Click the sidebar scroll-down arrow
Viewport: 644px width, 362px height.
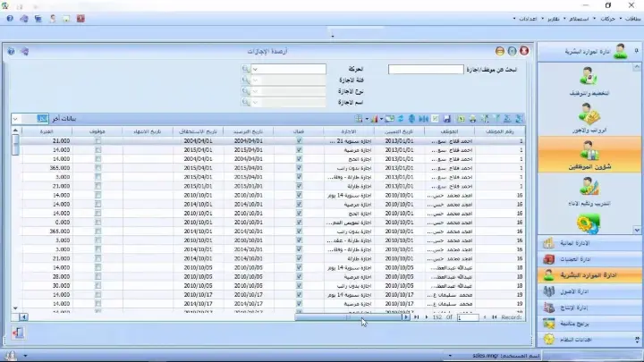point(637,231)
